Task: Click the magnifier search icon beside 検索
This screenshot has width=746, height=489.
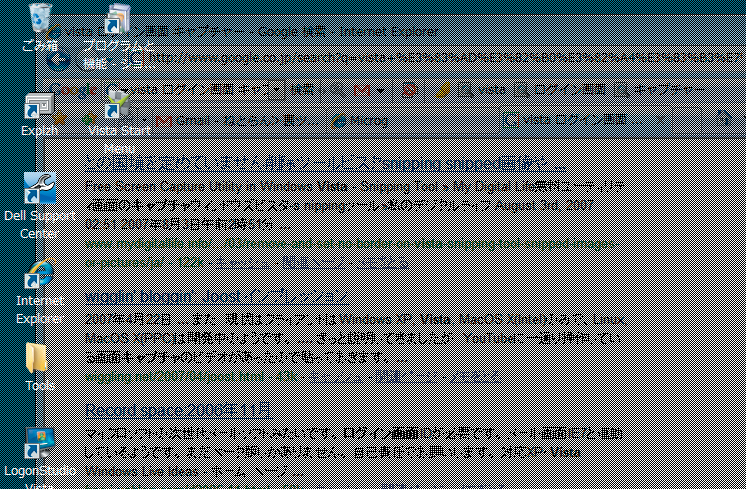Action: coord(337,90)
